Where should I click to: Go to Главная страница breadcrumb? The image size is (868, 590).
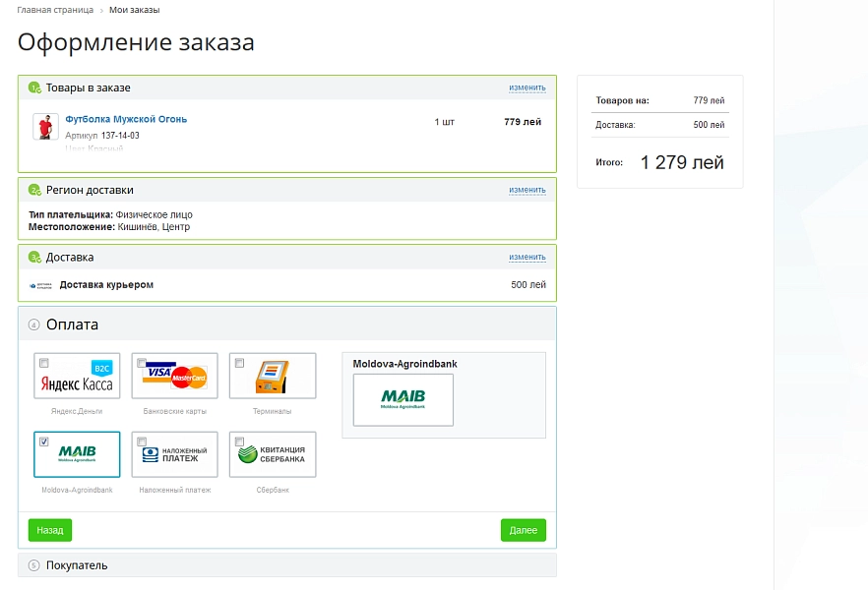point(55,10)
